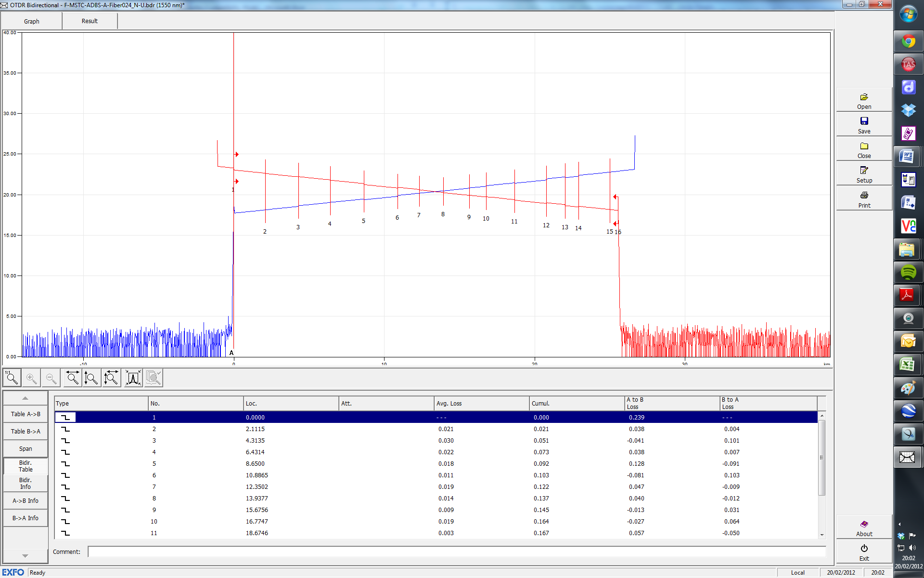Click the Print icon
The height and width of the screenshot is (578, 924).
(x=864, y=199)
